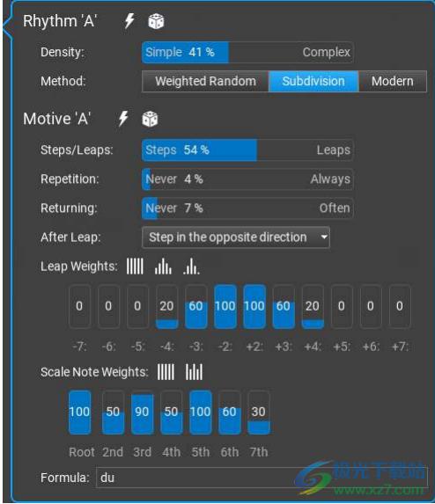Click the Density Simple/Complex slider
This screenshot has width=435, height=504.
tap(247, 53)
